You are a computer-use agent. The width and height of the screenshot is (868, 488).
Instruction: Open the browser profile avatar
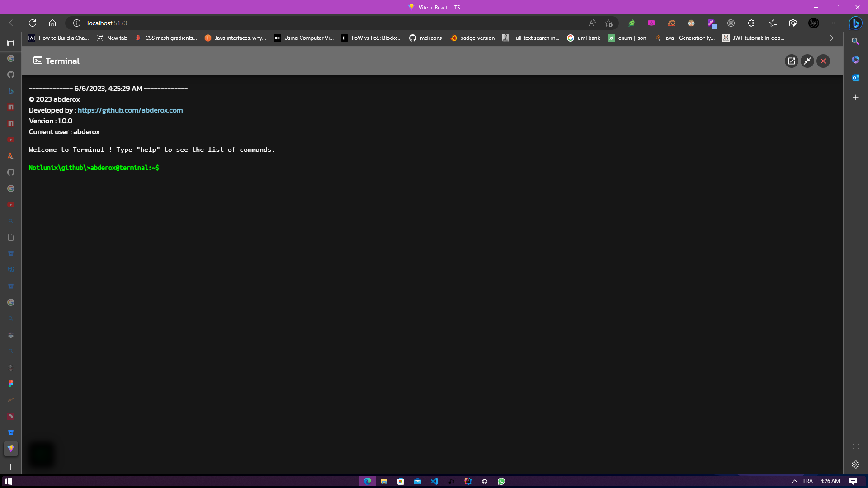[x=813, y=23]
